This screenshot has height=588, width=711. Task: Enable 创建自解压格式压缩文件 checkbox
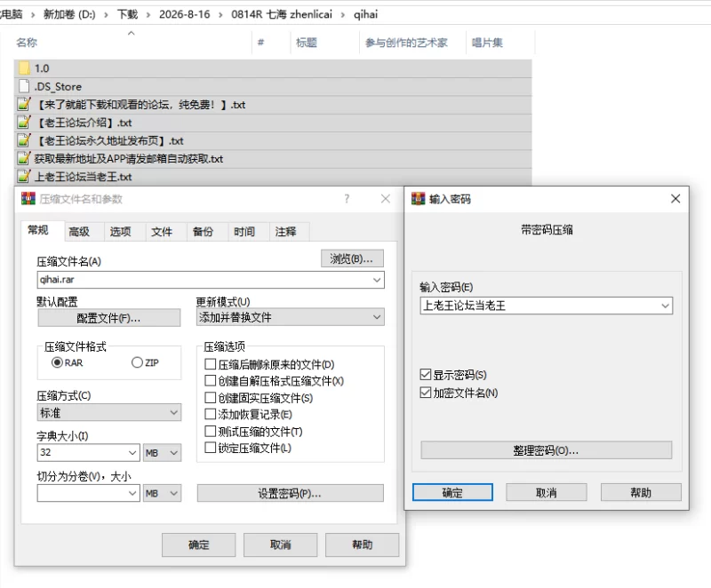click(210, 380)
